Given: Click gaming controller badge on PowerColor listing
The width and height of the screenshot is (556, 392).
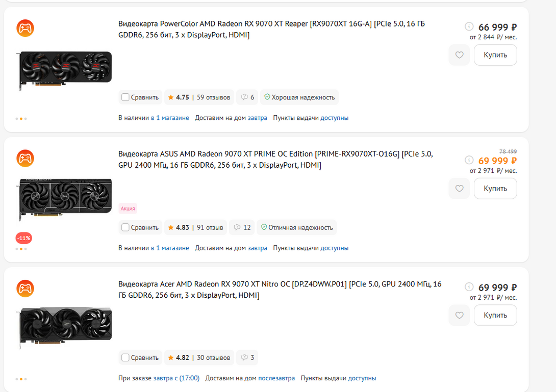Looking at the screenshot, I should (x=25, y=28).
